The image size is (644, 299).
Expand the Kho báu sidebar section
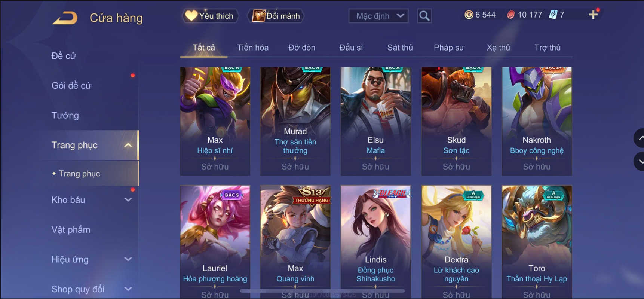click(128, 200)
